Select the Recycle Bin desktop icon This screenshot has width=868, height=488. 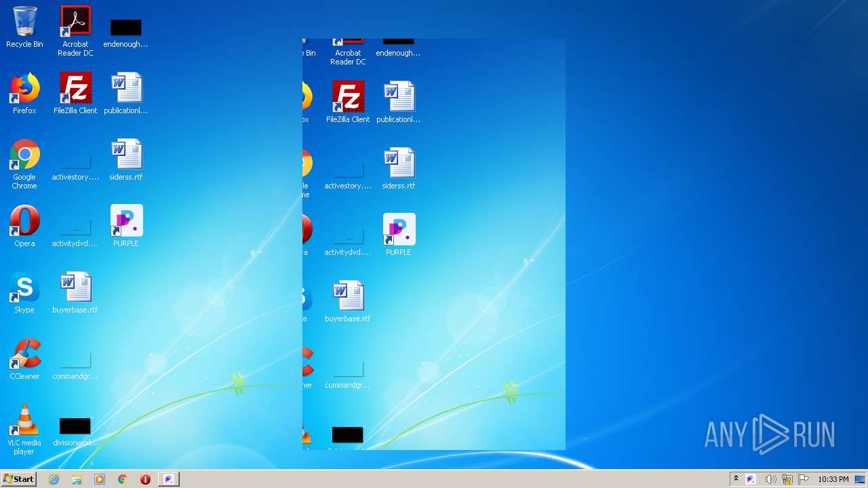pos(24,27)
